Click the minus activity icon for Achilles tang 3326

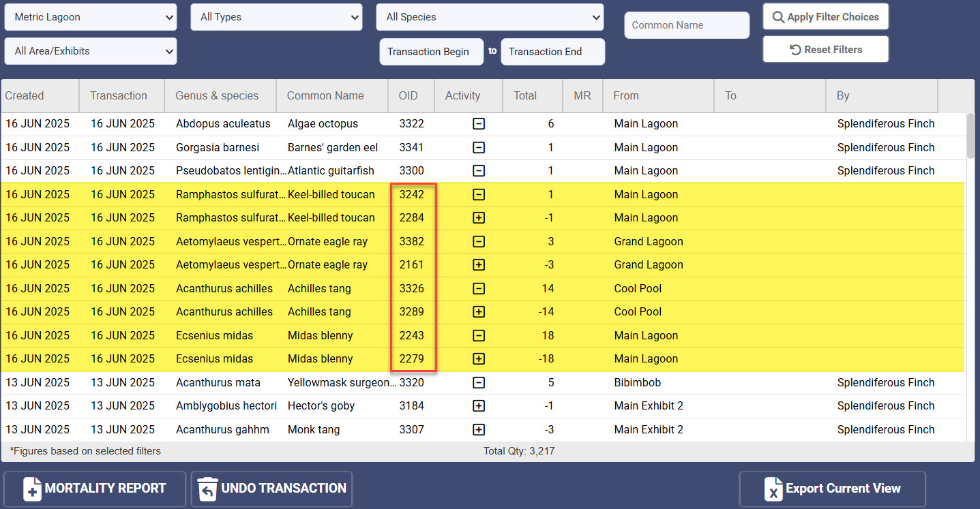click(479, 288)
